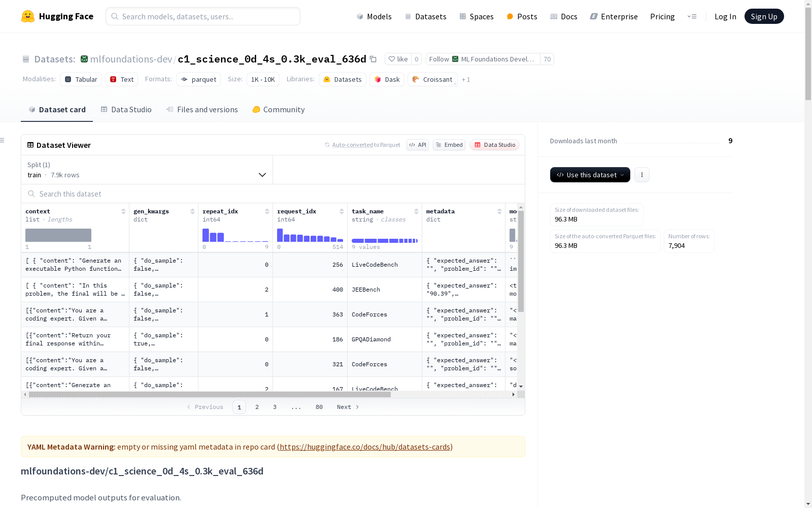Click the mlfoundations-dev organization avatar
Viewport: 812px width, 508px height.
pyautogui.click(x=84, y=59)
